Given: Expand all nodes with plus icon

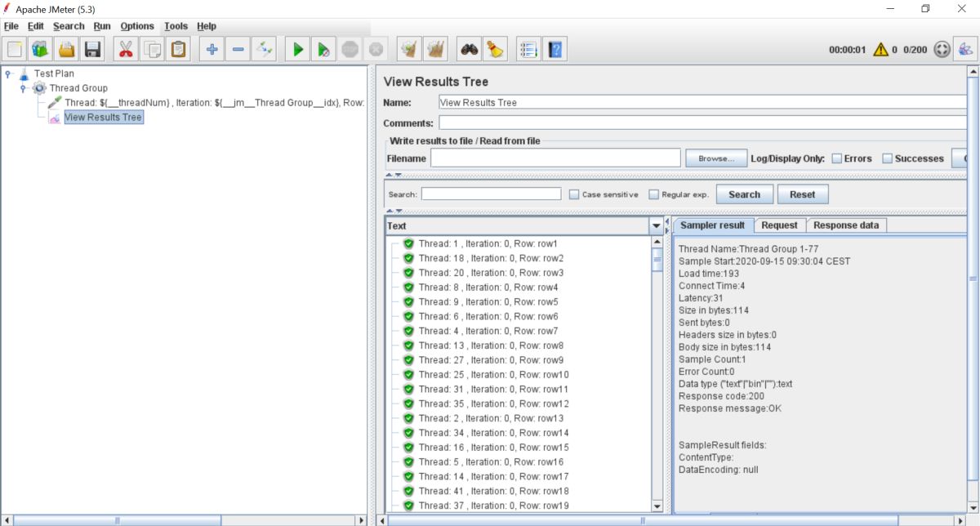Looking at the screenshot, I should pyautogui.click(x=212, y=49).
